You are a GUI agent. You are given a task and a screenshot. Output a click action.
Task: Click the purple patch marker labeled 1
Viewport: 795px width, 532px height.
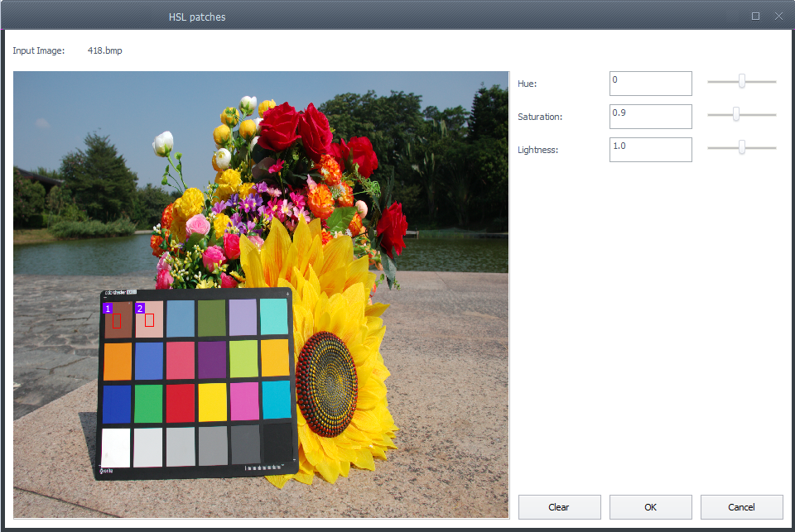107,309
